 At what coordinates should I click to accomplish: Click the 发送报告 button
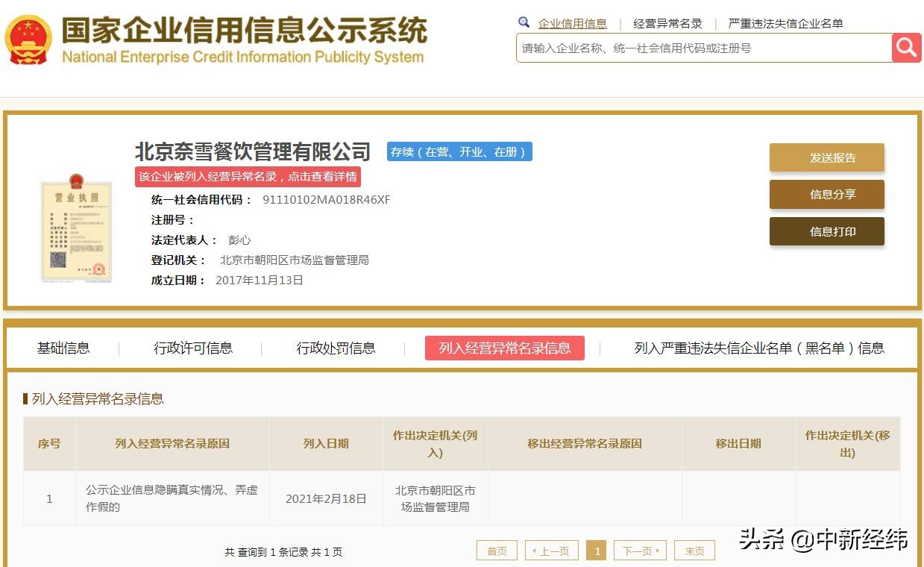click(x=826, y=157)
